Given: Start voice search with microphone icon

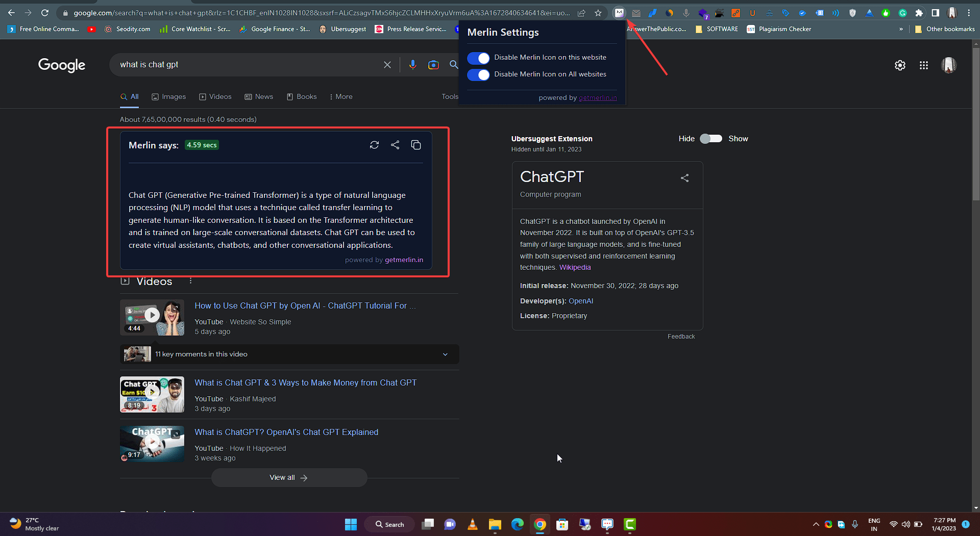Looking at the screenshot, I should 412,65.
